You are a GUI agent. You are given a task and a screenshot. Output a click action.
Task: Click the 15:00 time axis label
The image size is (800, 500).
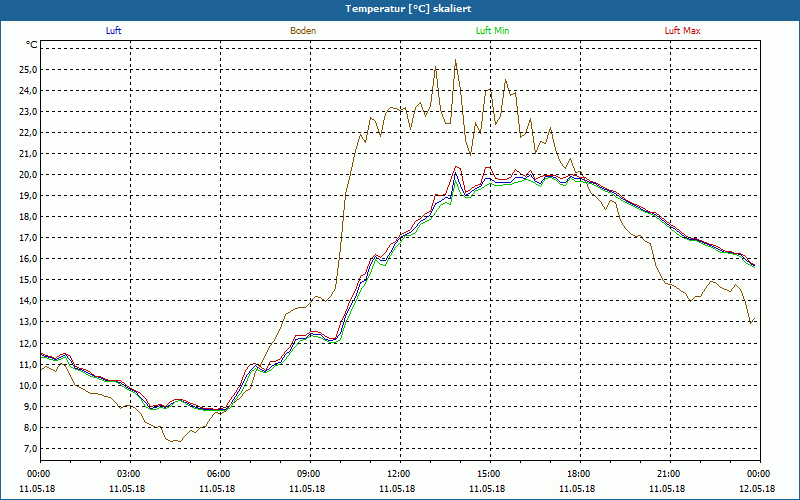[488, 473]
